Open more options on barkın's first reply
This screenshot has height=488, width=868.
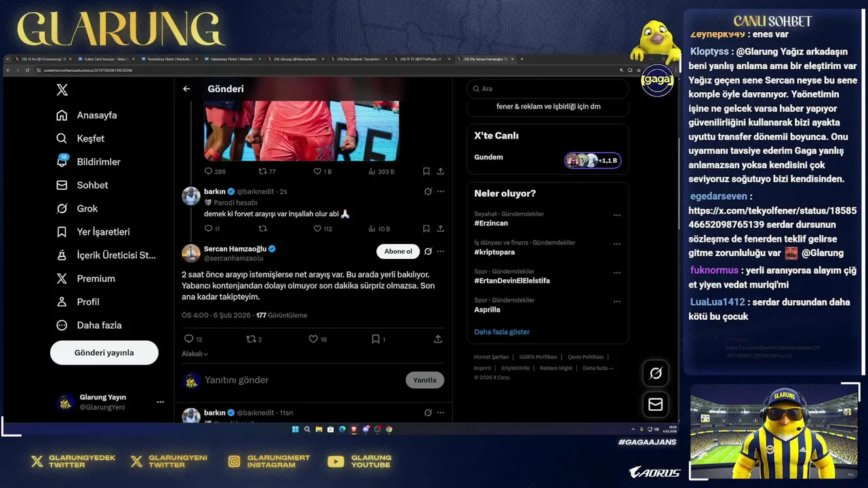[441, 192]
